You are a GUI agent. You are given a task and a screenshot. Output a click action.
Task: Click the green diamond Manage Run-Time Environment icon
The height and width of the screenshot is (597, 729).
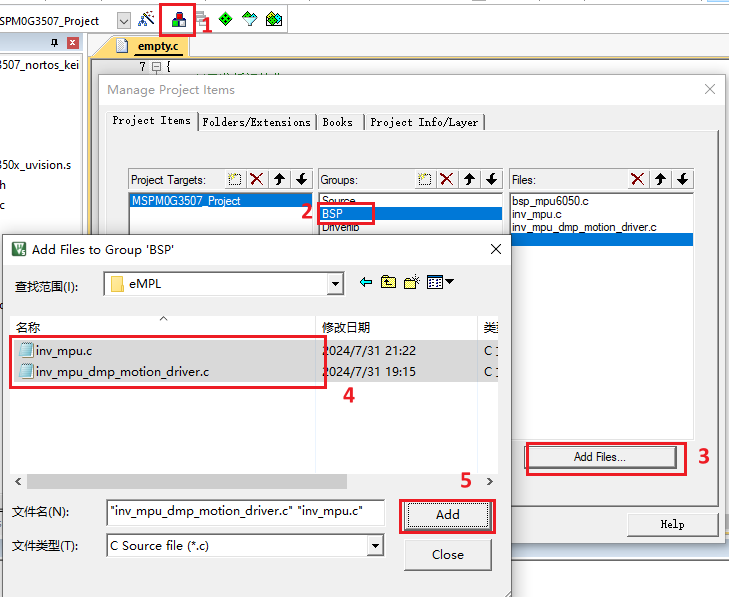(x=225, y=19)
